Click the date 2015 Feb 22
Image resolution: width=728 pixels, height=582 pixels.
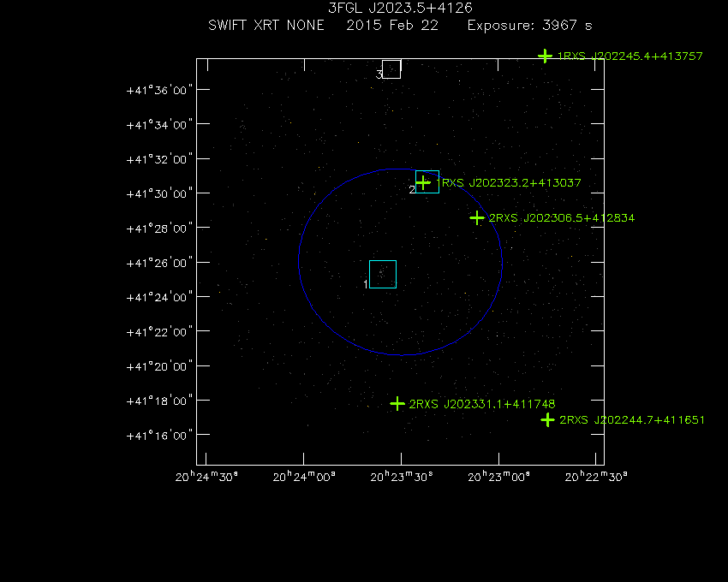(392, 25)
